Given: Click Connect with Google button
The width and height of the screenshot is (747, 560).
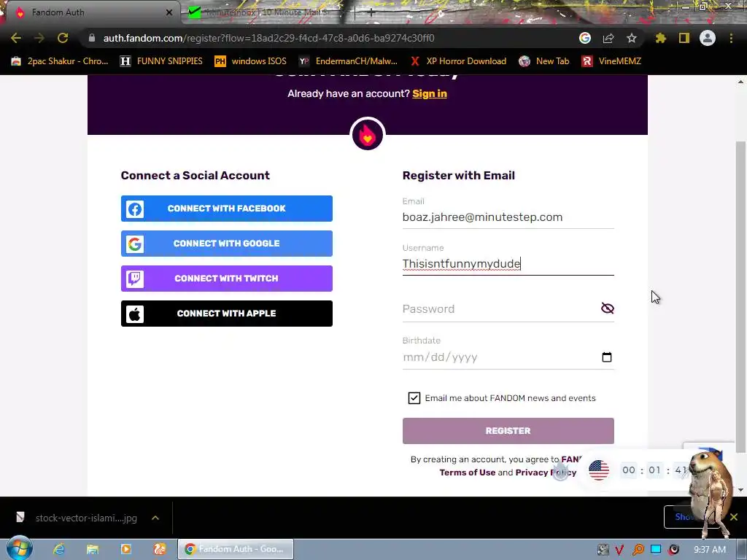Looking at the screenshot, I should tap(227, 244).
